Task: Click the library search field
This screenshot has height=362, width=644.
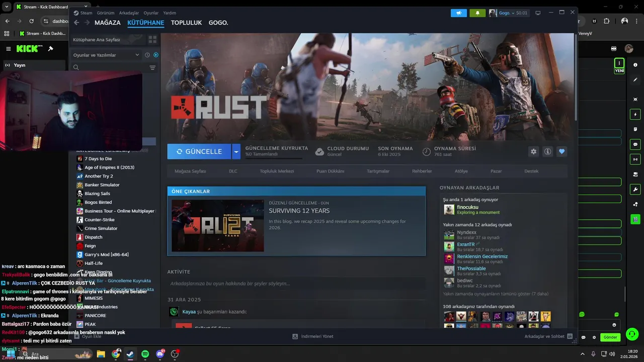Action: (x=109, y=67)
